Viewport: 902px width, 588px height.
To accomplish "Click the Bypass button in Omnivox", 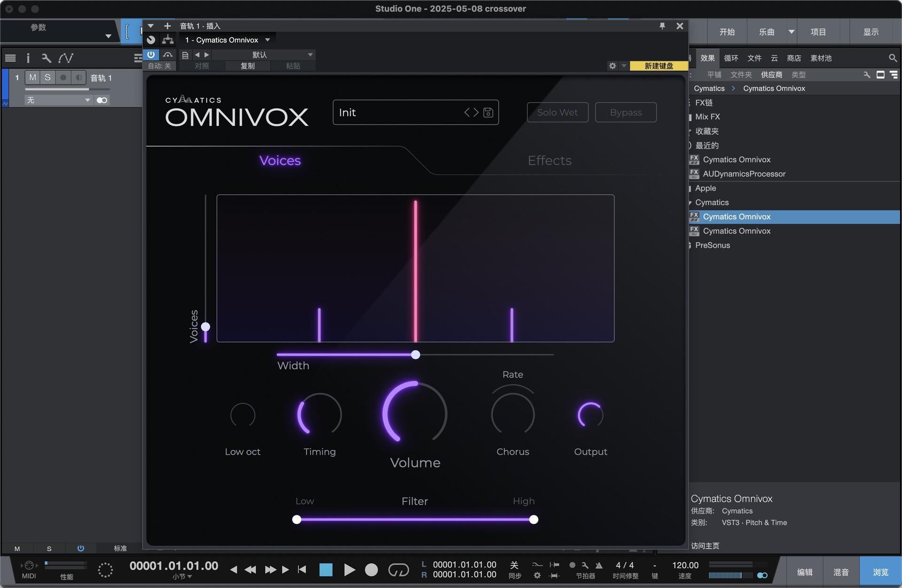I will pyautogui.click(x=625, y=112).
